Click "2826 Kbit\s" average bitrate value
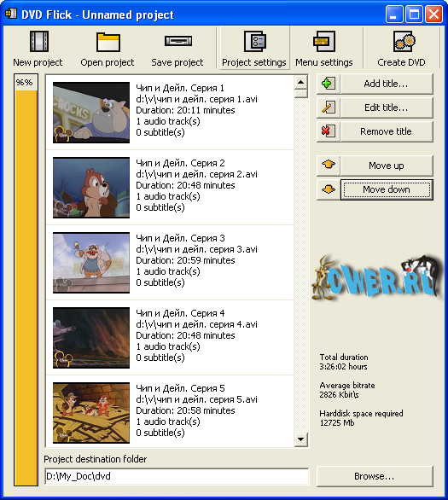This screenshot has height=500, width=448. click(x=339, y=395)
